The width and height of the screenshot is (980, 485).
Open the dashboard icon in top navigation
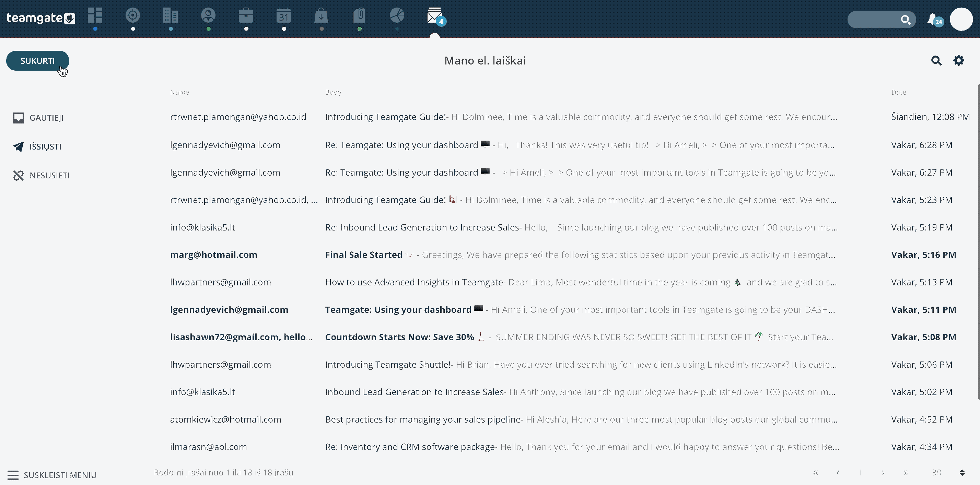pos(95,15)
